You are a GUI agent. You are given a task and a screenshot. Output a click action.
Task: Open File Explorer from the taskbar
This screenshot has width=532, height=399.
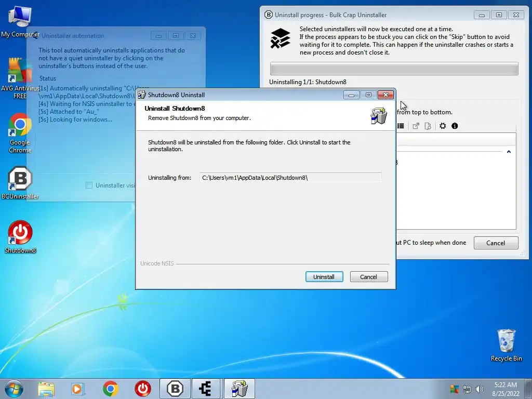46,389
